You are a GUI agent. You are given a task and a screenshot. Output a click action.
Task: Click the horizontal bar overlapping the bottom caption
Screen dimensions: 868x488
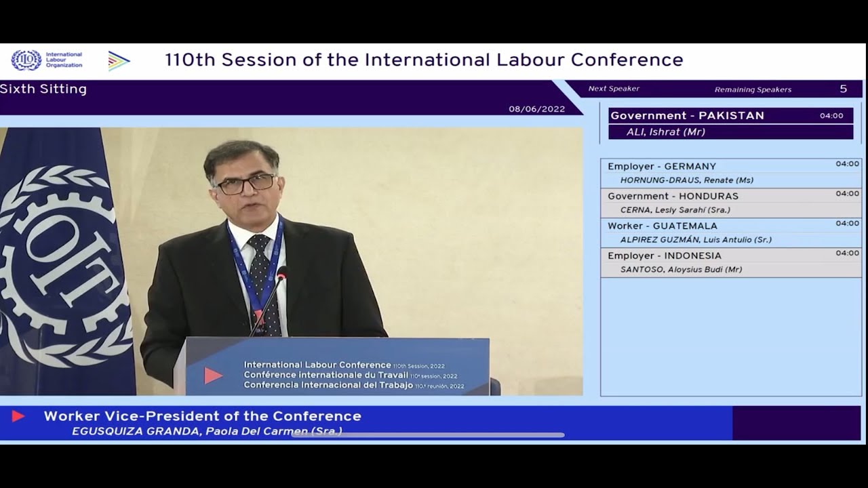click(x=428, y=434)
